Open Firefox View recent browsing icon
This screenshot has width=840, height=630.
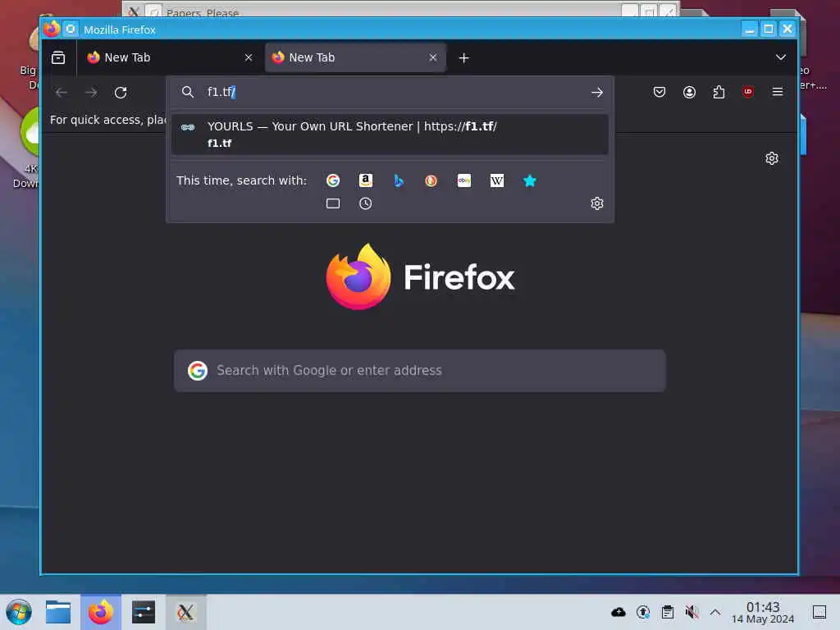click(x=58, y=57)
